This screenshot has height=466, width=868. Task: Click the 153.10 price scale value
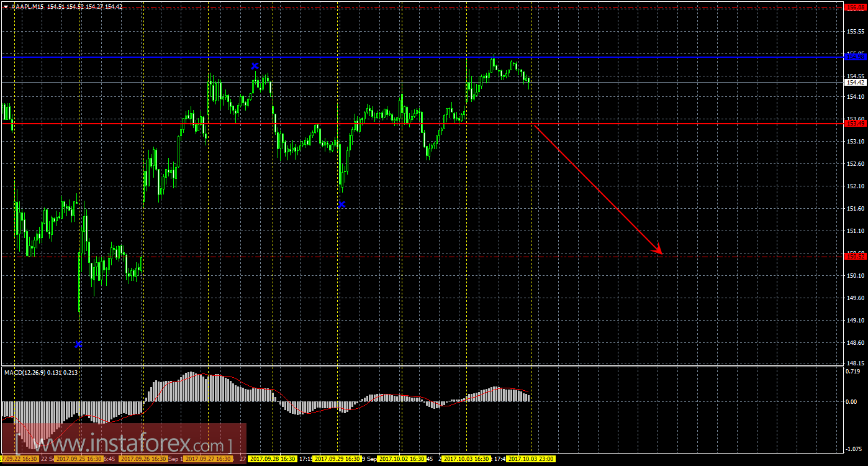point(856,142)
